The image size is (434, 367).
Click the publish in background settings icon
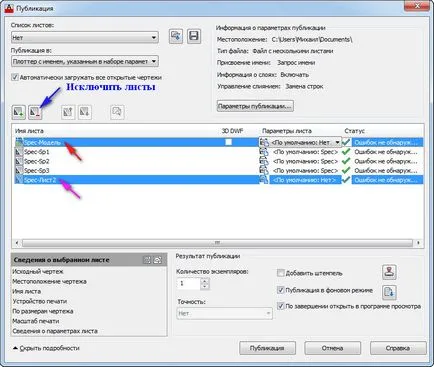(x=389, y=292)
